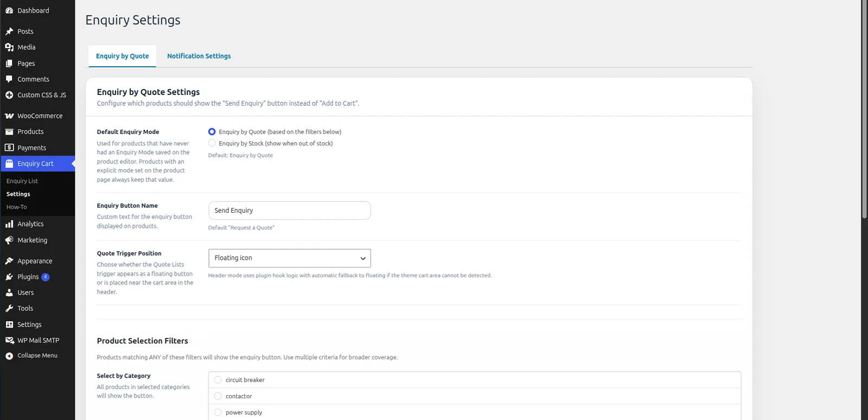Click the 'Default: Enquiry by Quote' hint text
The image size is (868, 420).
coord(241,155)
